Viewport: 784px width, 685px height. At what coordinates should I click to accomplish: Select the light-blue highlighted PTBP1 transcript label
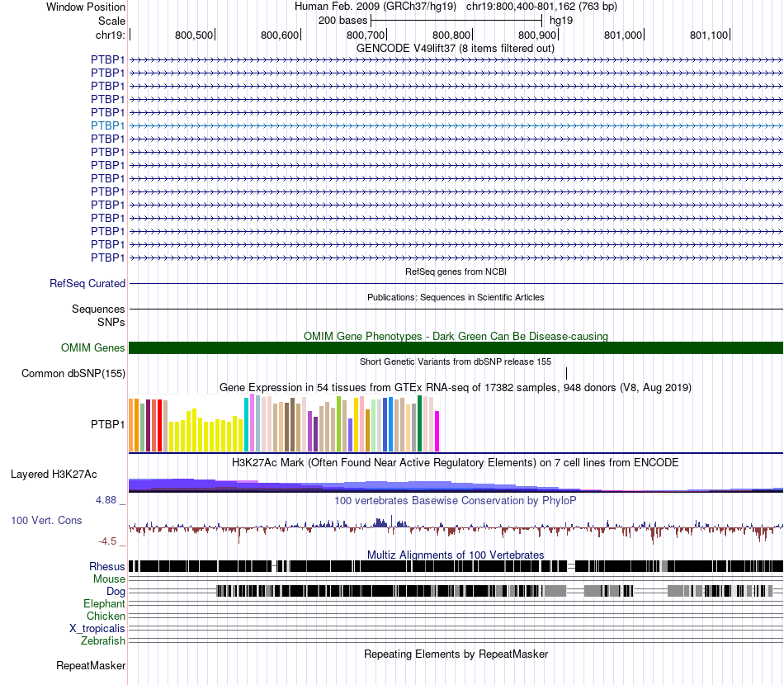click(107, 125)
